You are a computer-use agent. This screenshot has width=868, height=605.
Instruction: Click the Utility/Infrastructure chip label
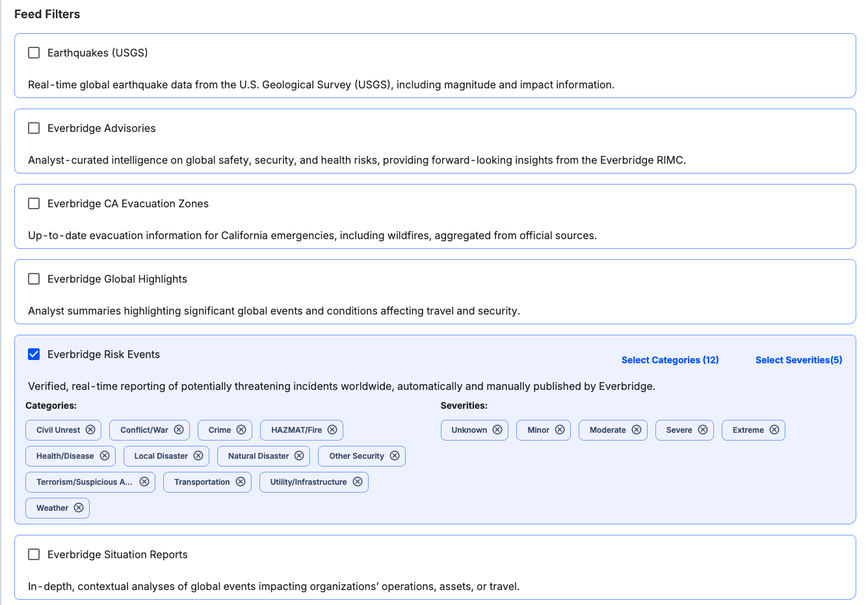308,482
